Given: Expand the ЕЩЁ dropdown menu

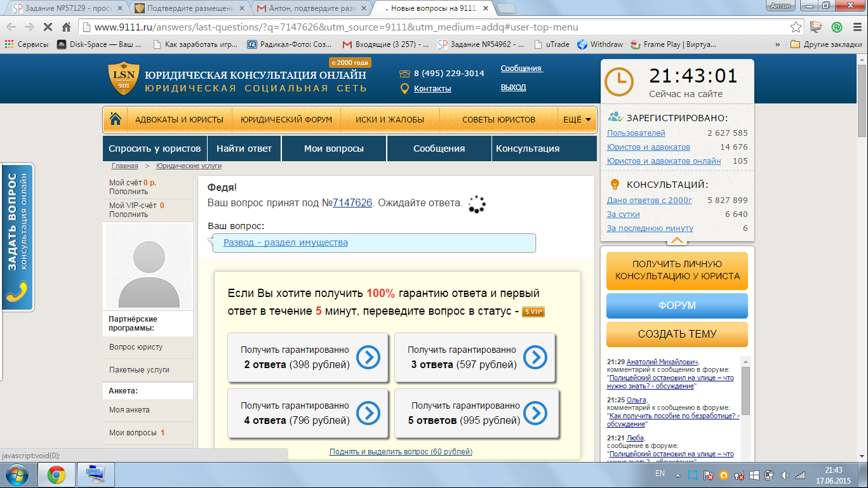Looking at the screenshot, I should [577, 119].
